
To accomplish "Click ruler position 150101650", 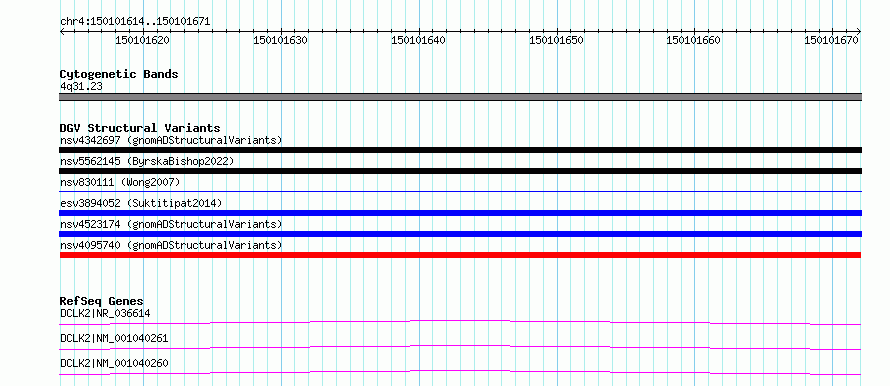I will coord(556,40).
